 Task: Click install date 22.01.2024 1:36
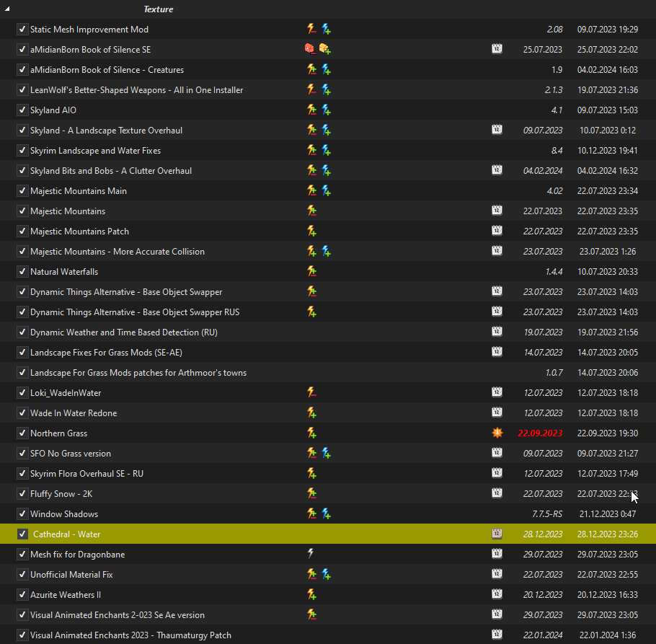point(608,635)
